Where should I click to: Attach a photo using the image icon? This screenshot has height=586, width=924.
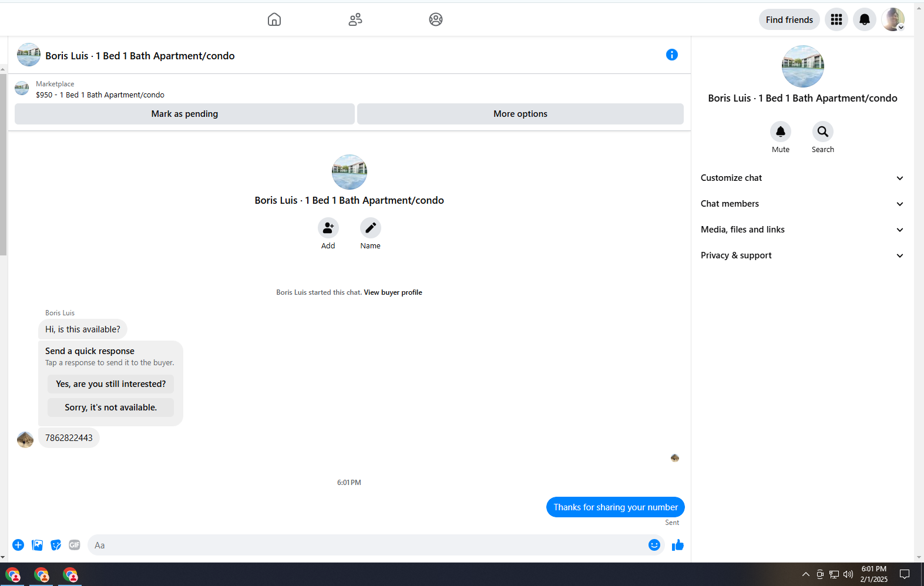37,545
